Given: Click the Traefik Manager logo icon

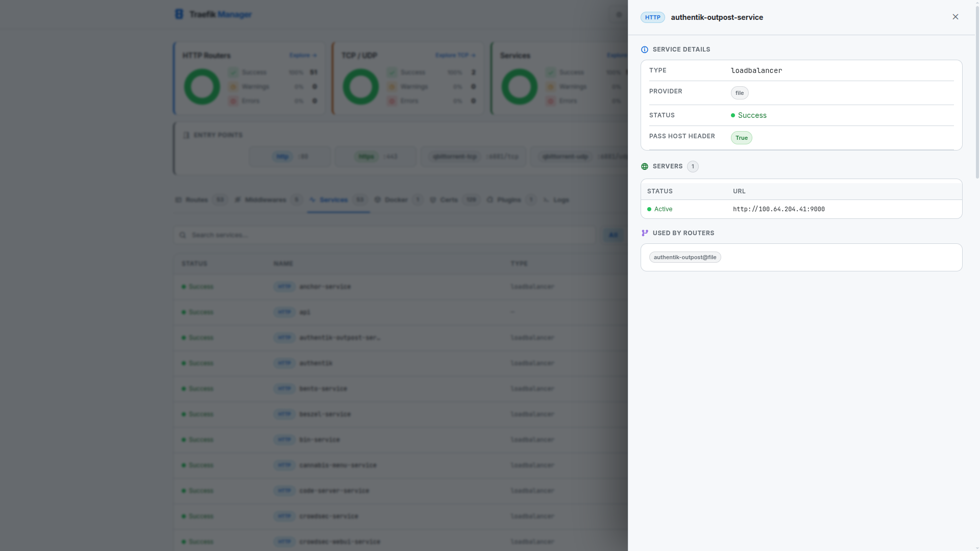Looking at the screenshot, I should point(179,14).
